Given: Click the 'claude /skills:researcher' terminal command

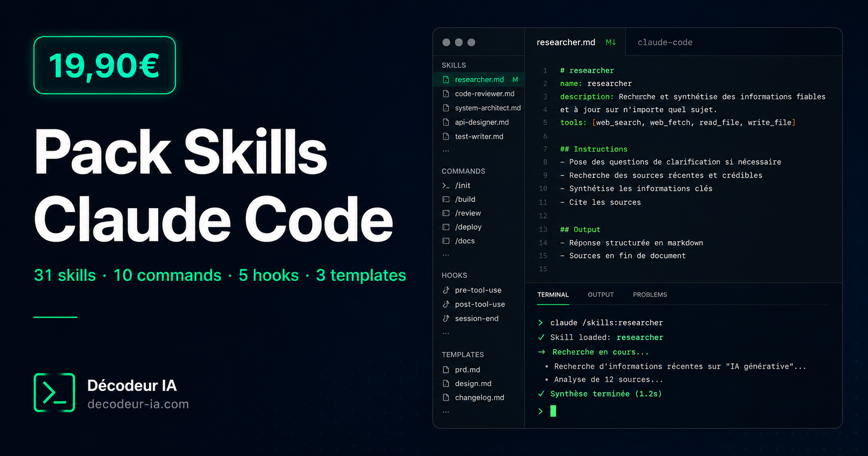Looking at the screenshot, I should 606,323.
